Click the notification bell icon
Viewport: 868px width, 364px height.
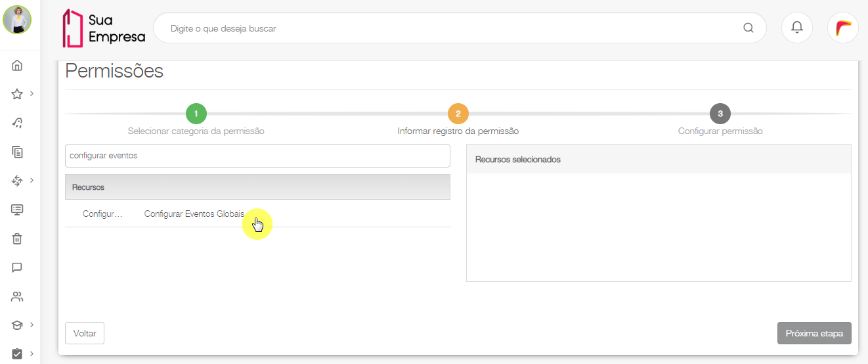coord(797,28)
